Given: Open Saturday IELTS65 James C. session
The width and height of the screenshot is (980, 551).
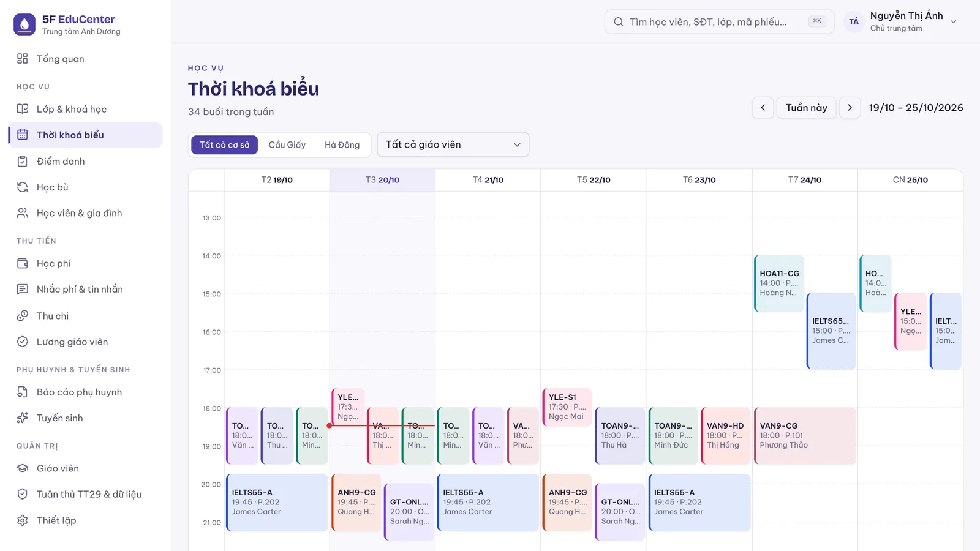Looking at the screenshot, I should [x=831, y=331].
